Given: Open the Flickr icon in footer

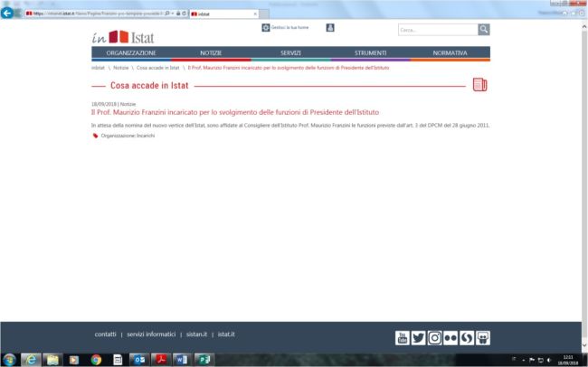Looking at the screenshot, I should (450, 337).
